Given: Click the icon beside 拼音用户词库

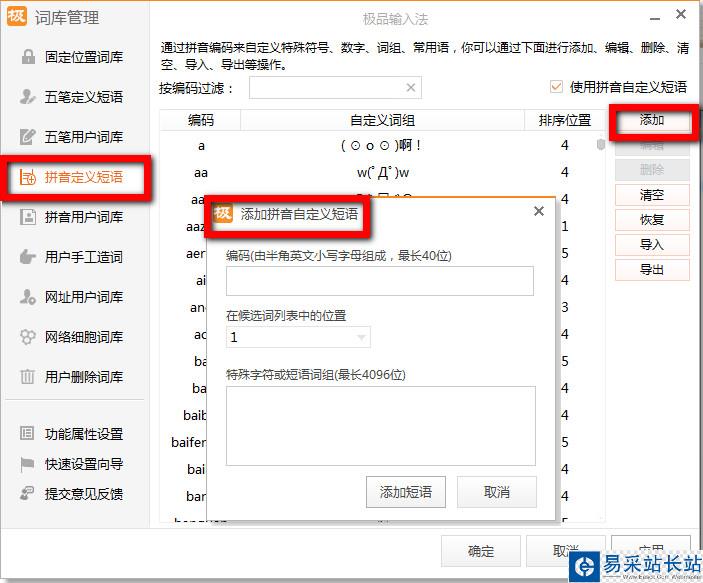Looking at the screenshot, I should (27, 217).
